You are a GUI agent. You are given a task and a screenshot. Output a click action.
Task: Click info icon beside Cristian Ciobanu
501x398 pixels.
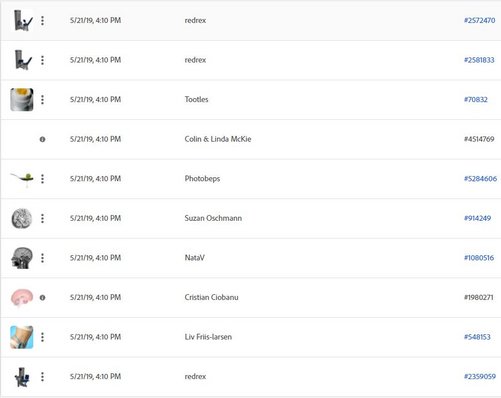point(42,298)
